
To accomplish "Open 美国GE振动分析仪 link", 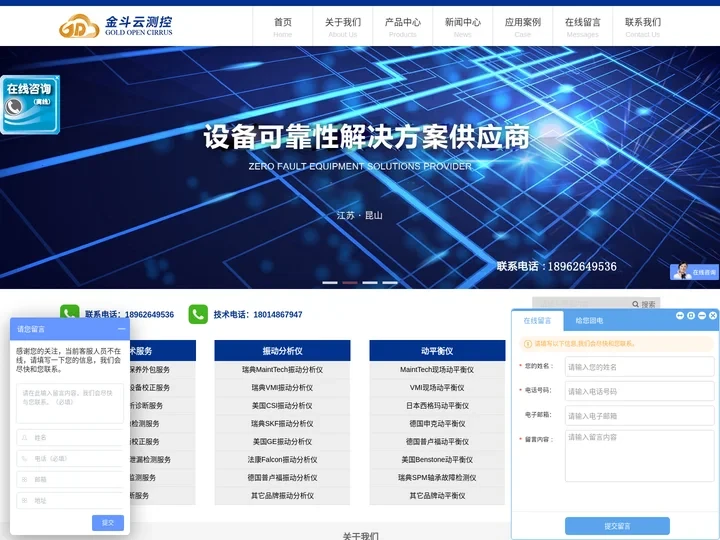I will pos(282,441).
